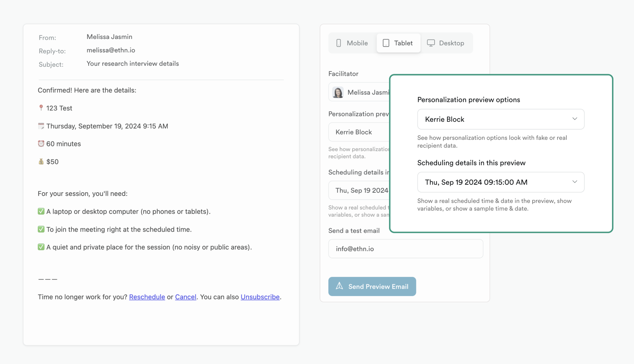Click green check beside join the meeting line
This screenshot has height=364, width=634.
pyautogui.click(x=41, y=229)
